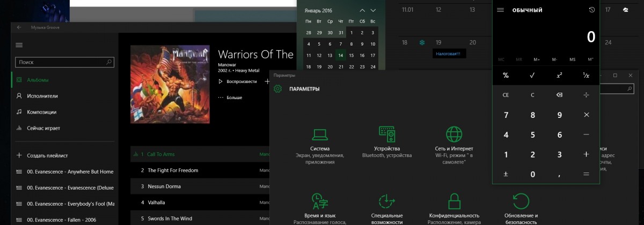Click the weather cloud icon on day 17

pyautogui.click(x=625, y=10)
